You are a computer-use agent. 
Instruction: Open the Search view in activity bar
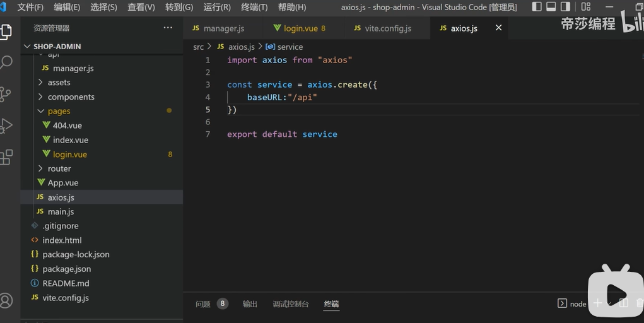(x=6, y=62)
